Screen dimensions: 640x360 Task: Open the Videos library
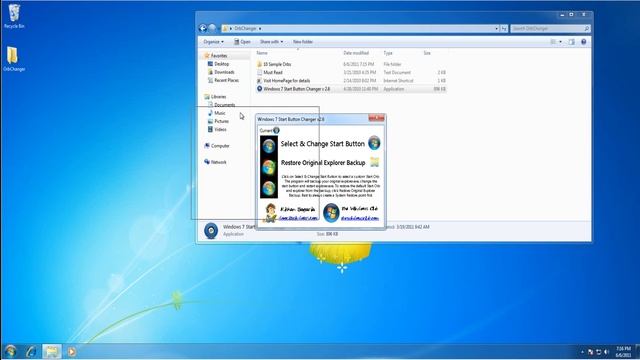pyautogui.click(x=220, y=129)
